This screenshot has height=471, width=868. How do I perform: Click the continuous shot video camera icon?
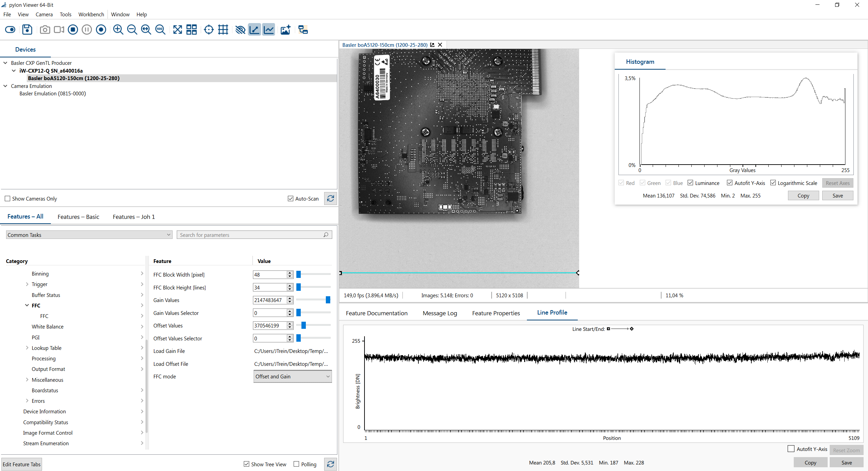[59, 30]
